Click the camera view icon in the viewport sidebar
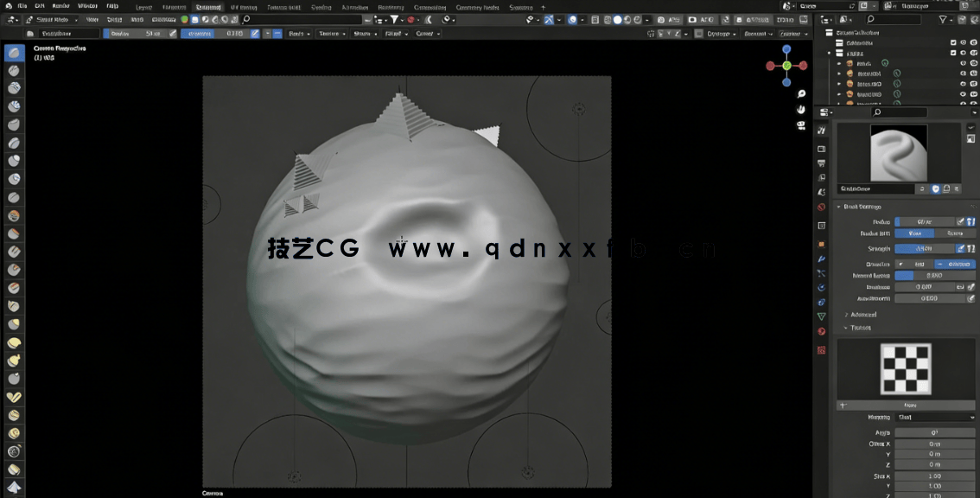 [800, 125]
